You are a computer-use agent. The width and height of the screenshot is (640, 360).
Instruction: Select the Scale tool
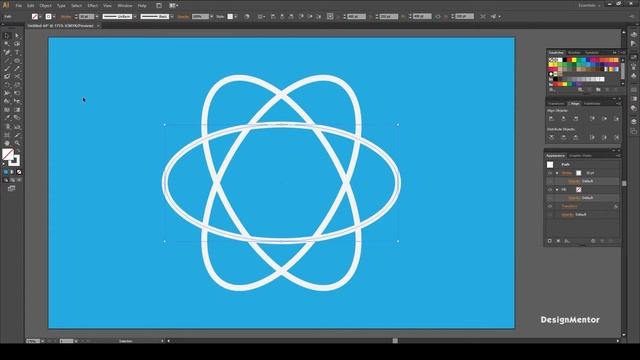(17, 84)
